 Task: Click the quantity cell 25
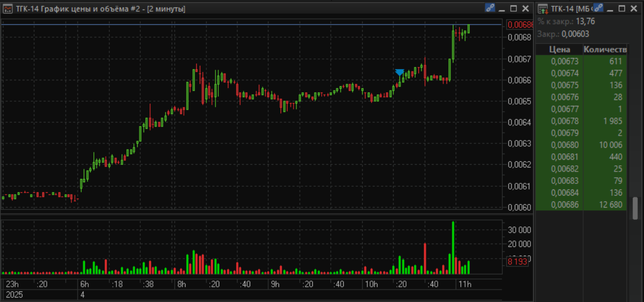(x=605, y=169)
